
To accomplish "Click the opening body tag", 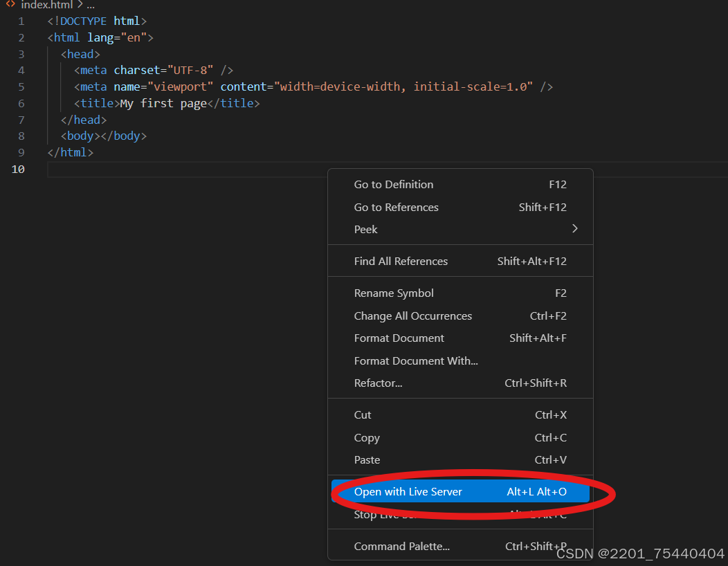I will (x=80, y=136).
